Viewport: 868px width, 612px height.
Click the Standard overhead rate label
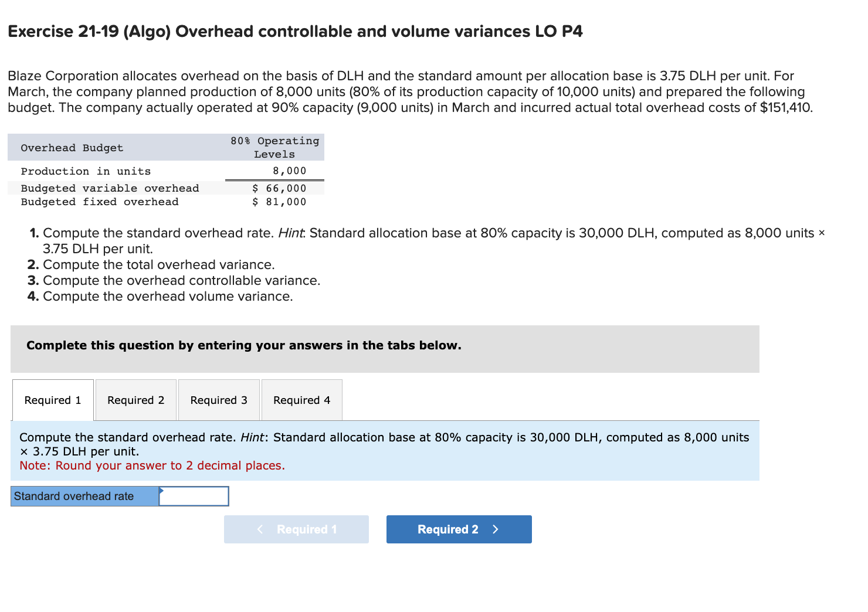coord(73,496)
